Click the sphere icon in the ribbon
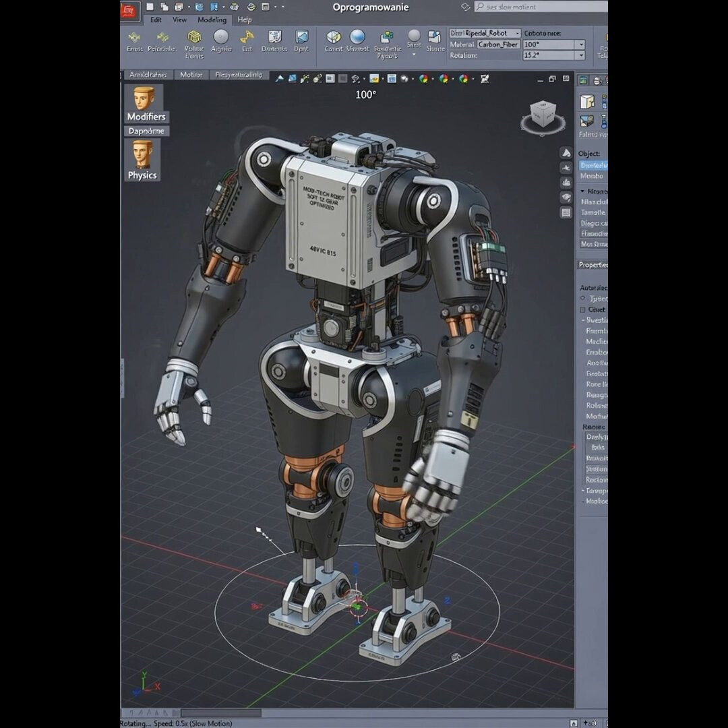This screenshot has width=728, height=728. coord(357,37)
